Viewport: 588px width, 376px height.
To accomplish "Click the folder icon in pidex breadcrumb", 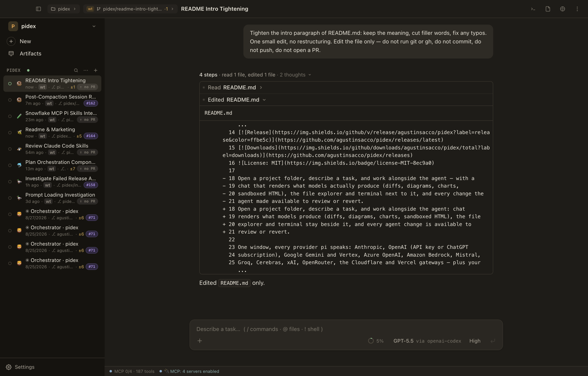I will [53, 9].
